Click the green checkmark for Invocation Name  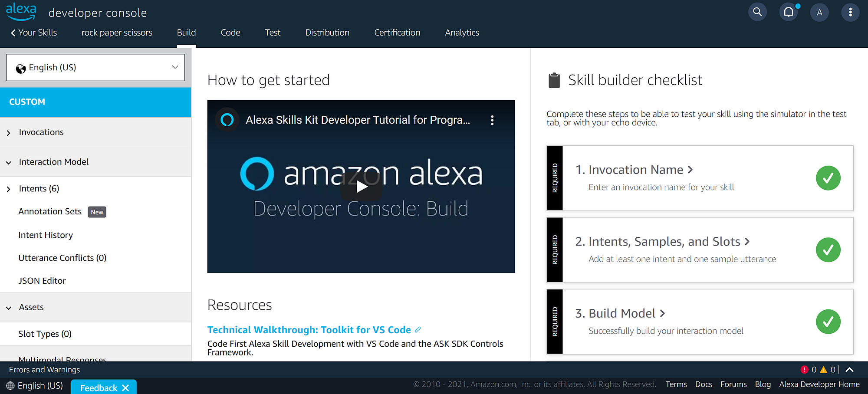(828, 178)
